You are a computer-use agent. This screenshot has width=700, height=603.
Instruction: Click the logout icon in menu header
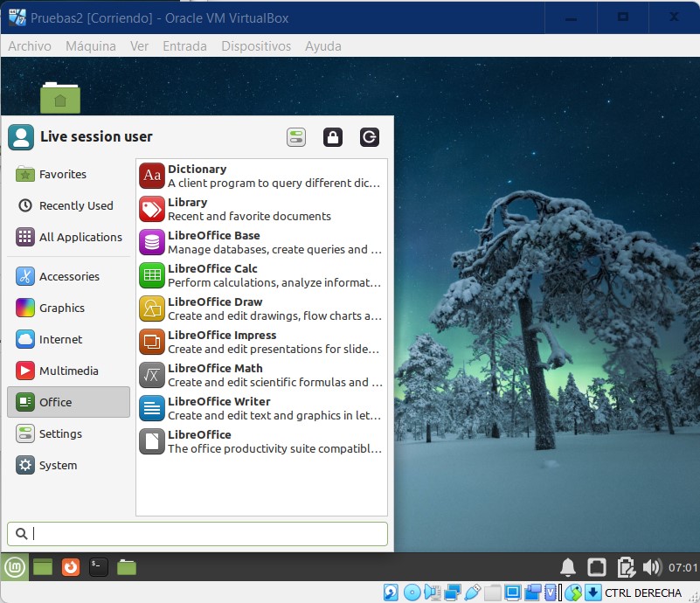point(369,137)
